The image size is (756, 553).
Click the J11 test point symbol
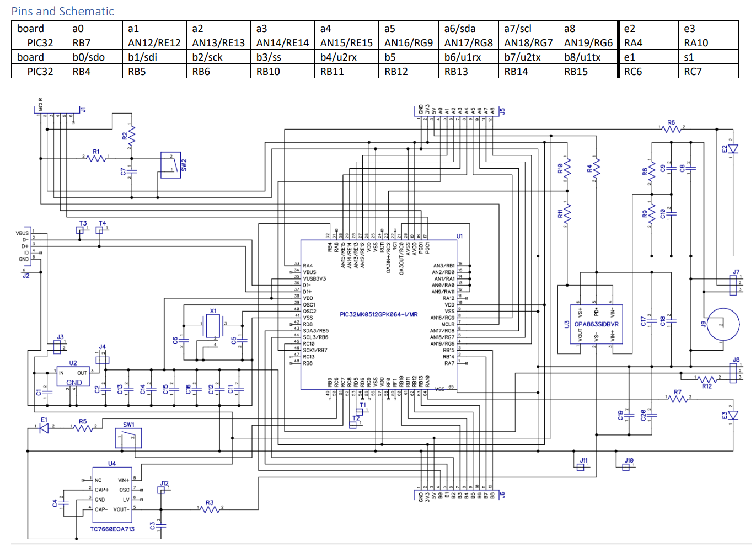coord(581,467)
